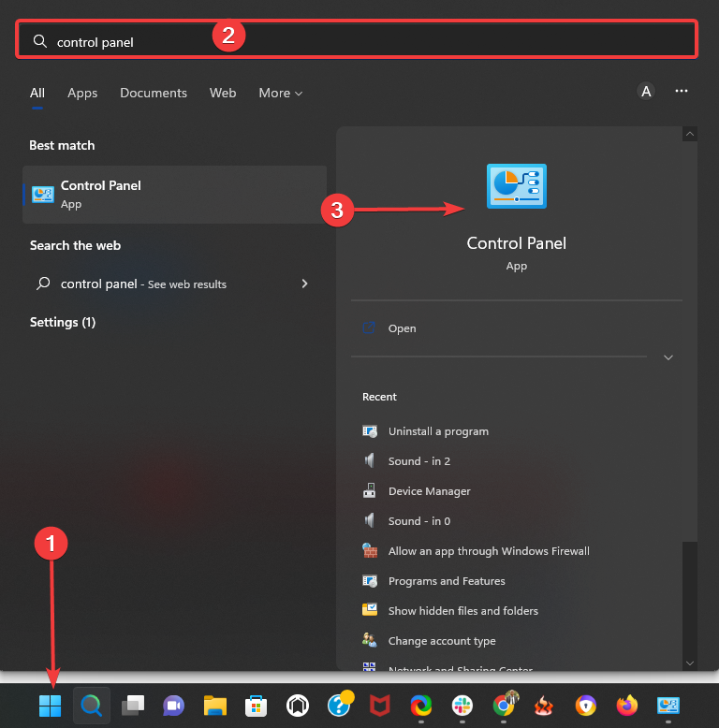Launch McAfee red shield taskbar icon
The image size is (719, 728).
(380, 706)
